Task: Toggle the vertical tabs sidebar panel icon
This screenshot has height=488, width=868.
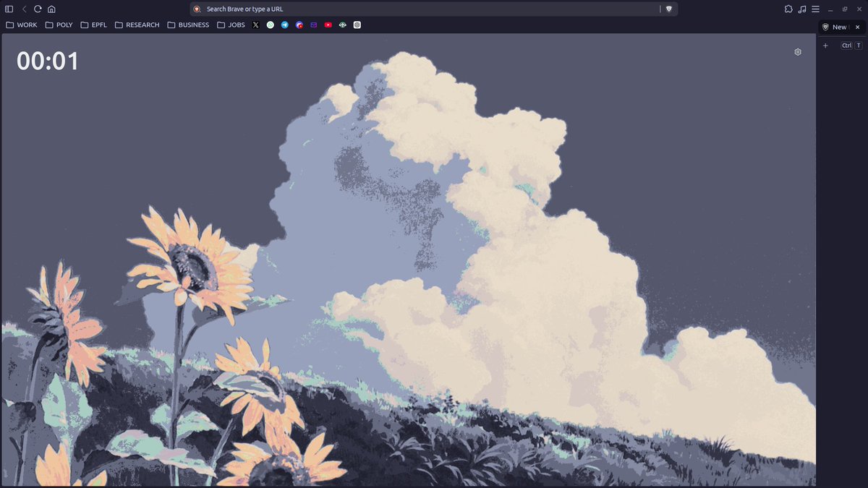Action: [9, 9]
